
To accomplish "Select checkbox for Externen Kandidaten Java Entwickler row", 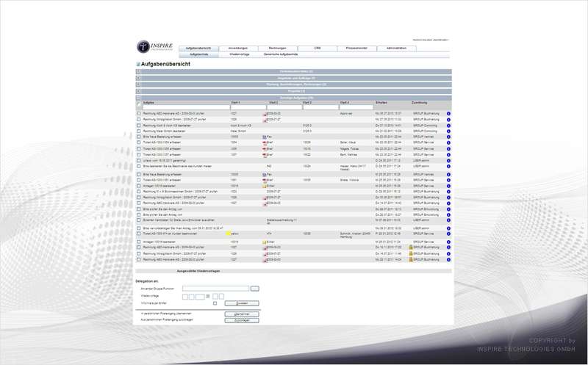I will click(x=139, y=220).
